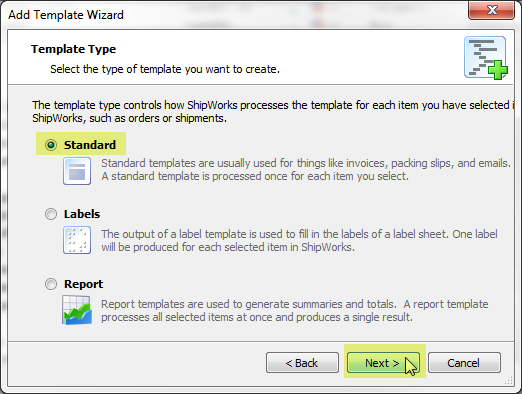Select the Labels radio button

coord(51,214)
